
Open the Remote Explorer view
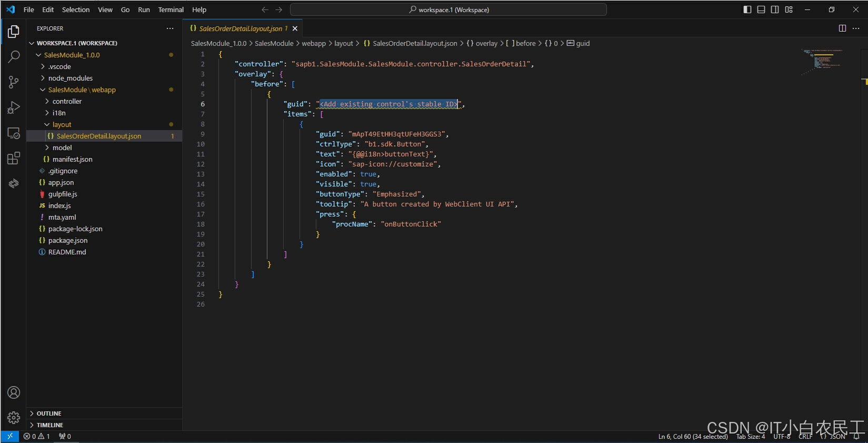pos(14,133)
